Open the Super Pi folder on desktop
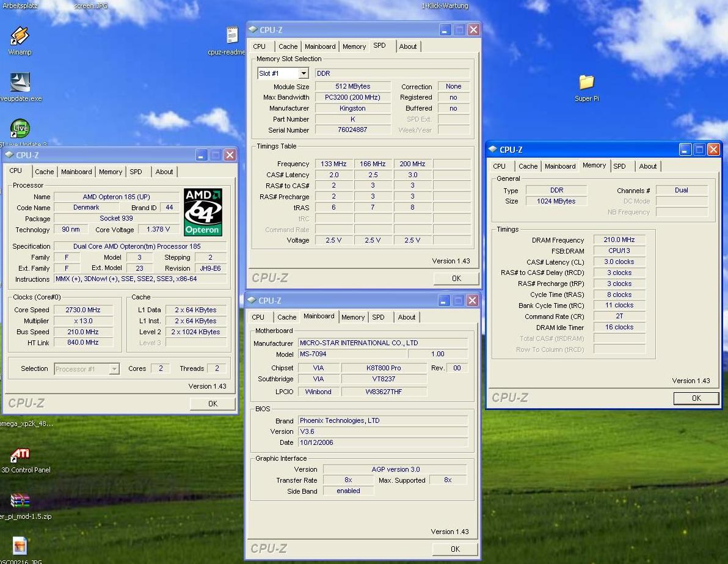Image resolution: width=728 pixels, height=564 pixels. (586, 82)
